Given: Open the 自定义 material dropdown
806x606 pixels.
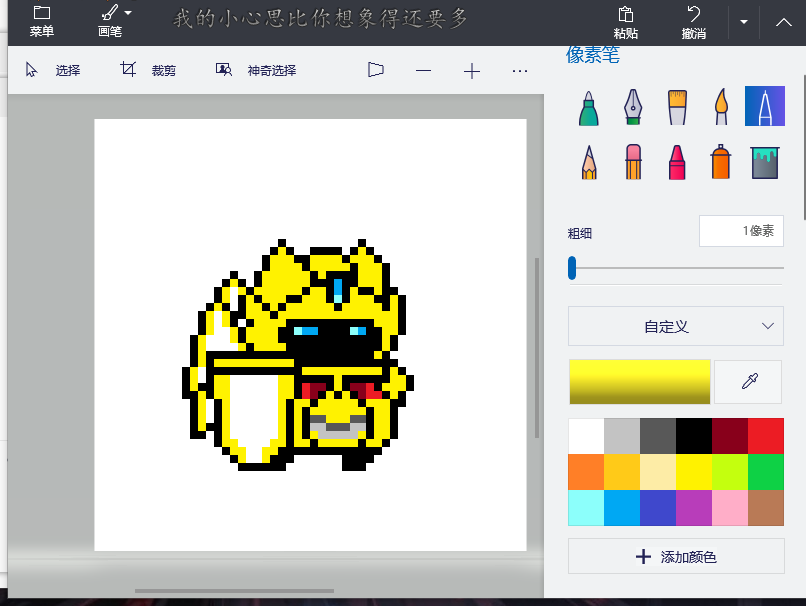Looking at the screenshot, I should (x=676, y=326).
